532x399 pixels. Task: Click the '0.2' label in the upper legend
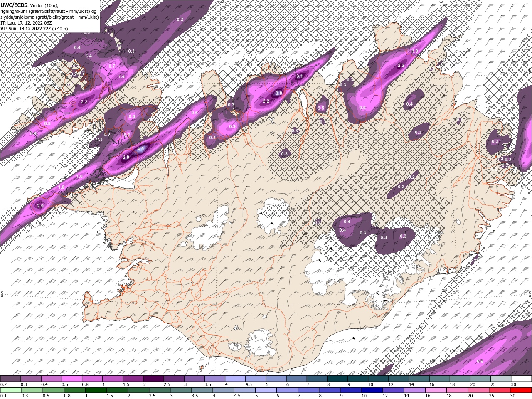[3, 384]
